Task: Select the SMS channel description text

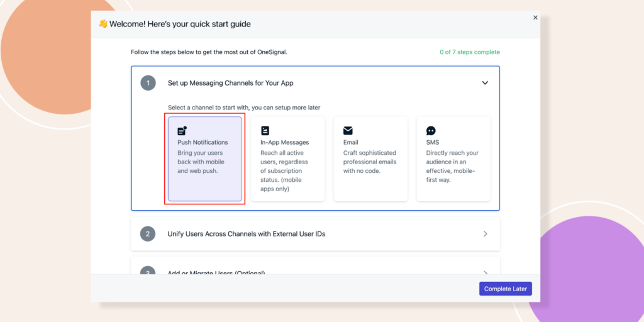Action: (453, 166)
